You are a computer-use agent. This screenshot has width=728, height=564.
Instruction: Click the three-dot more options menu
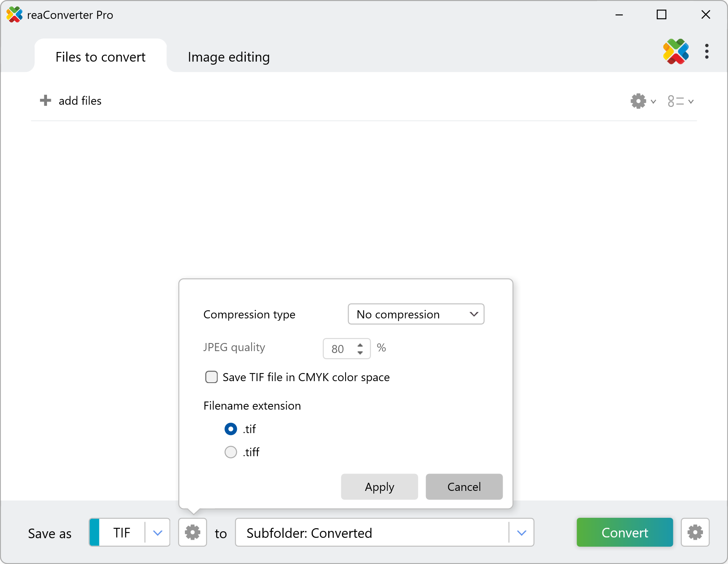point(706,52)
